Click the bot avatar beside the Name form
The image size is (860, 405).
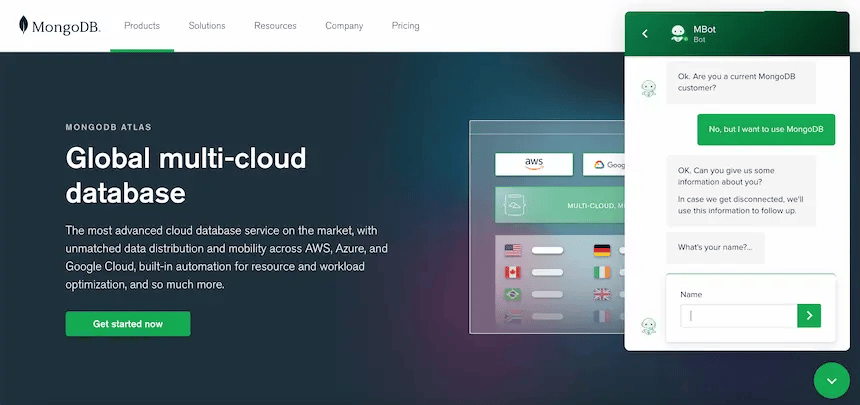pyautogui.click(x=649, y=326)
